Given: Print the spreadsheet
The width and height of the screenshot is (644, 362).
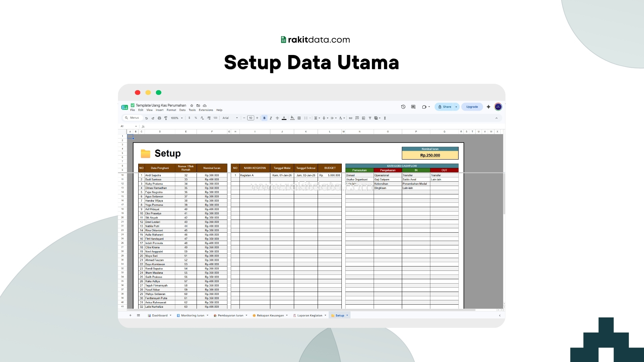Looking at the screenshot, I should (159, 118).
